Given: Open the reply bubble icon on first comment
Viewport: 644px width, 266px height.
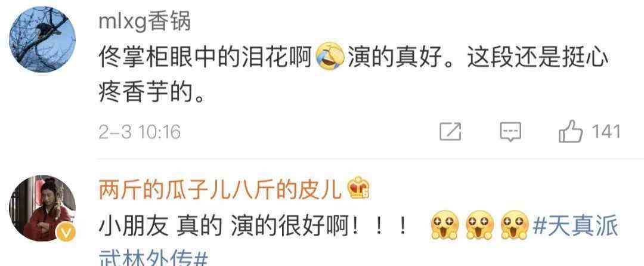Looking at the screenshot, I should point(510,132).
